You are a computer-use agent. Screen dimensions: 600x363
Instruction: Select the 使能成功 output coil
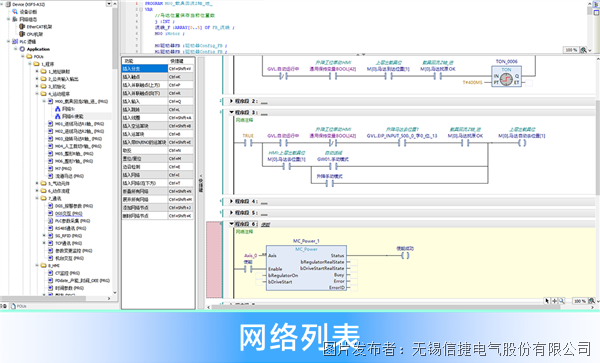click(x=405, y=255)
